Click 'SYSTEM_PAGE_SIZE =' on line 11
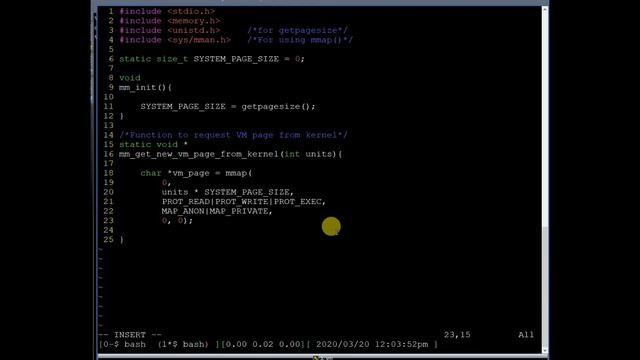This screenshot has width=640, height=360. pos(188,107)
